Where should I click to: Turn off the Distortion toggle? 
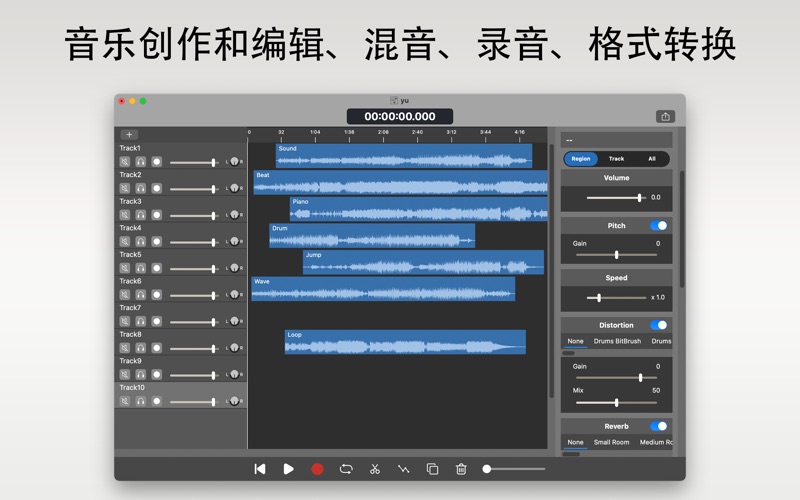pyautogui.click(x=659, y=325)
